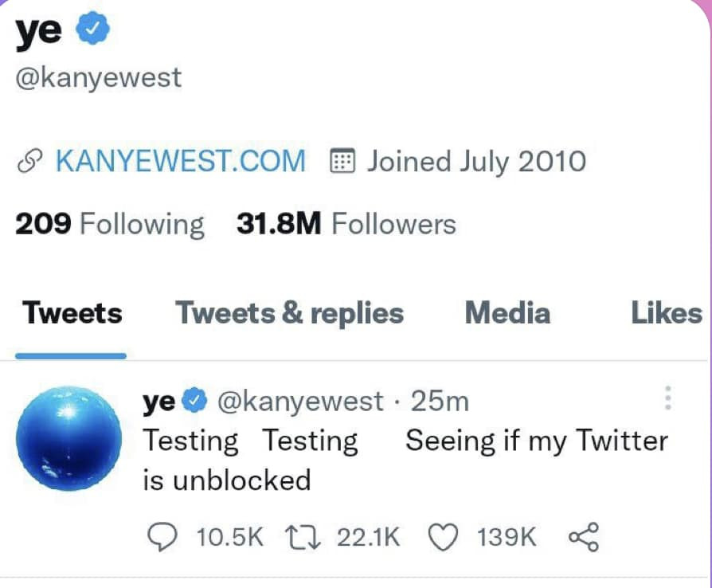Viewport: 712px width, 588px height.
Task: Switch to the Tweets & replies tab
Action: (x=289, y=314)
